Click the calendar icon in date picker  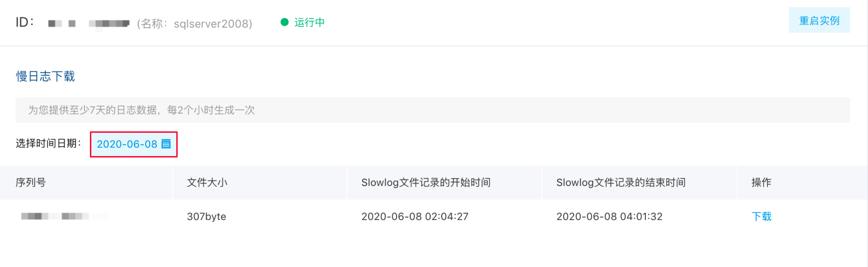point(166,144)
